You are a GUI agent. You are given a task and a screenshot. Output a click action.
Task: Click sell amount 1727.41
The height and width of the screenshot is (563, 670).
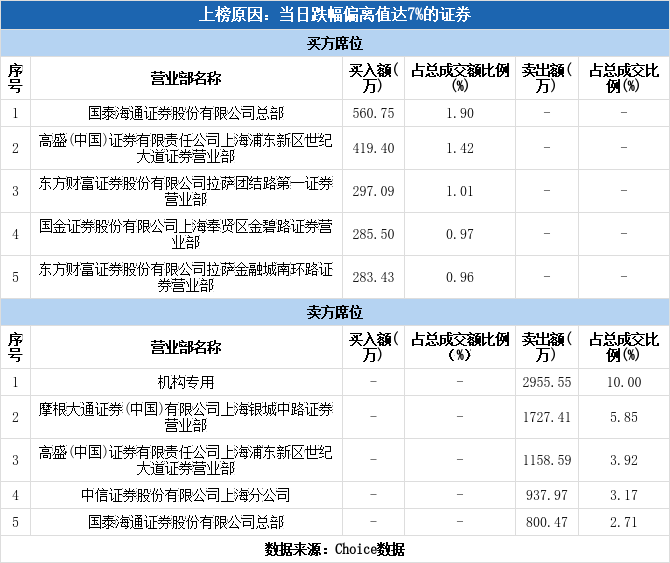click(x=547, y=417)
